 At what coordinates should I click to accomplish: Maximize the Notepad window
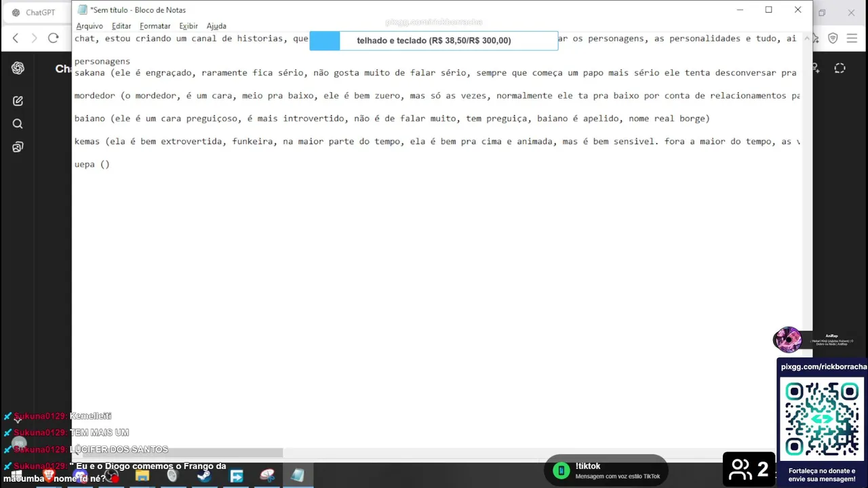pos(768,9)
